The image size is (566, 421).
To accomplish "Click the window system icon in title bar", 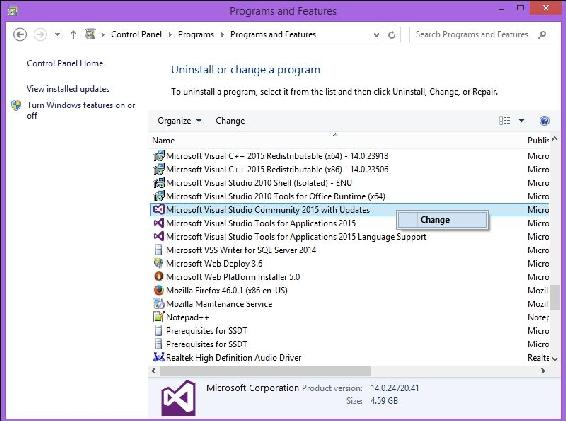I will (x=13, y=11).
